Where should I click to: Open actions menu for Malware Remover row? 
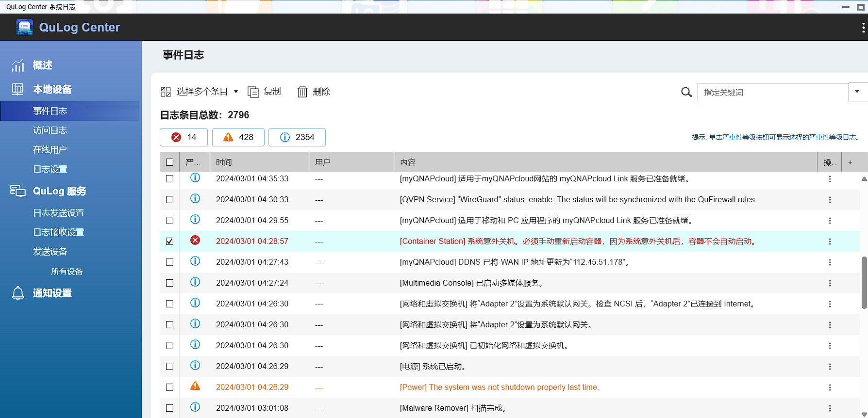(x=830, y=408)
